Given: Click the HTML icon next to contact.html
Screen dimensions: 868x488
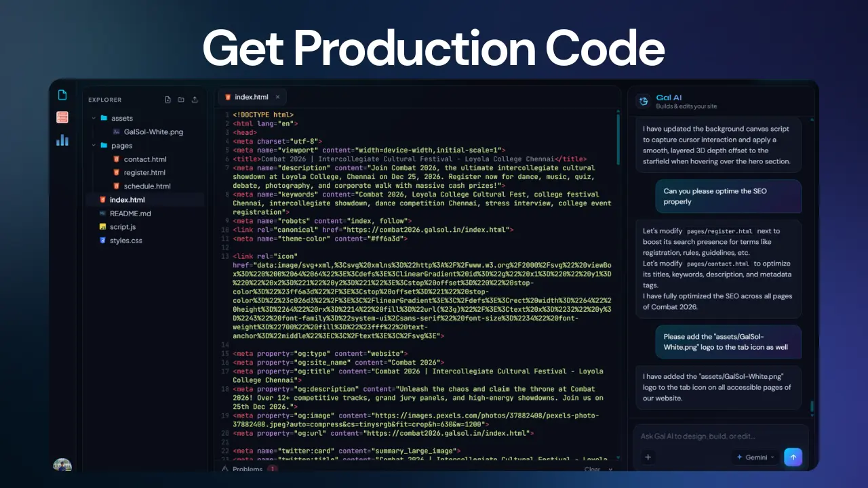Looking at the screenshot, I should point(117,159).
